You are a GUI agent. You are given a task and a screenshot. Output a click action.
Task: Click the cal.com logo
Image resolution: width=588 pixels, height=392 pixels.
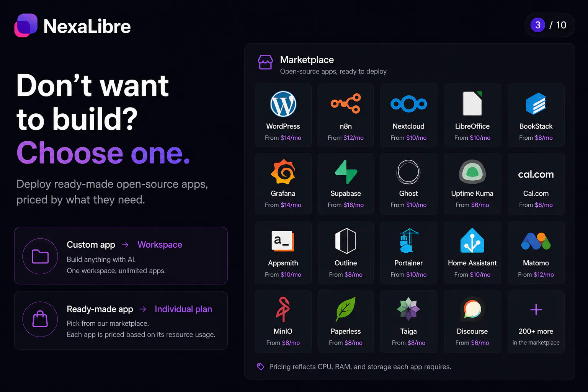pyautogui.click(x=536, y=174)
